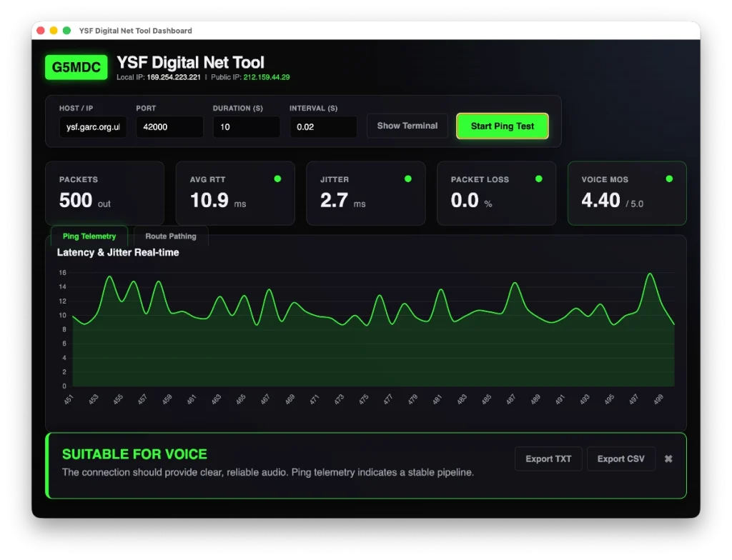Viewport: 732px width, 560px height.
Task: Click the Voice MOS status dot
Action: pos(669,179)
